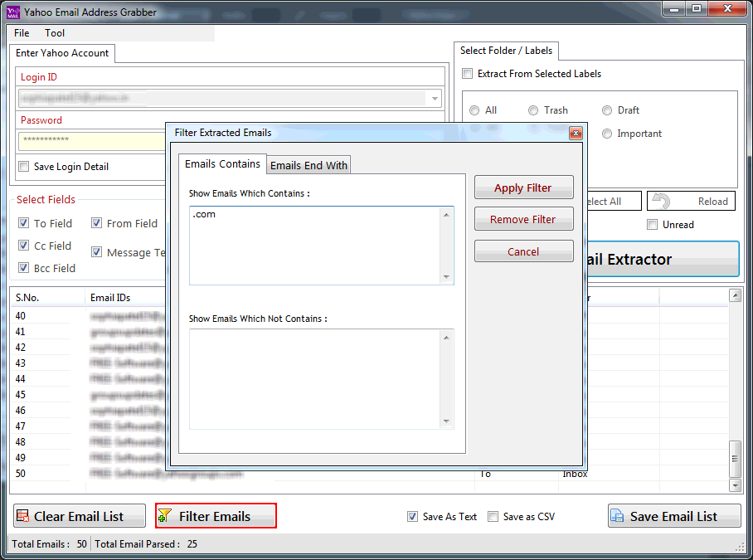Click the Cancel button in filter dialog
The height and width of the screenshot is (560, 753).
(523, 251)
